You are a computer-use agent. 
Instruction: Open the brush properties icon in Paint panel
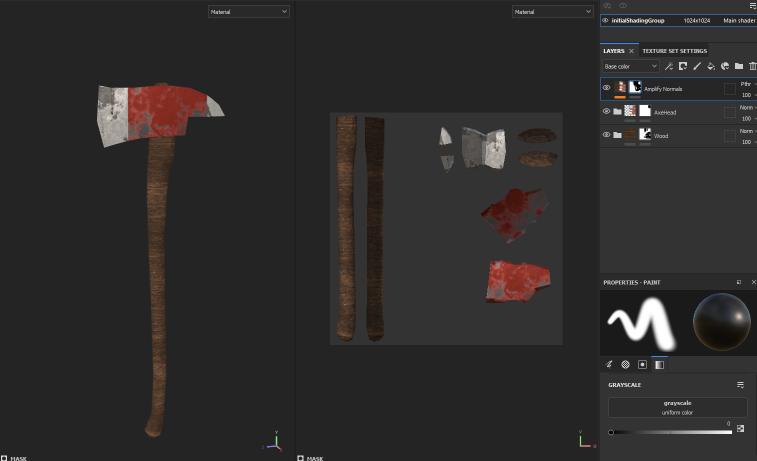609,365
